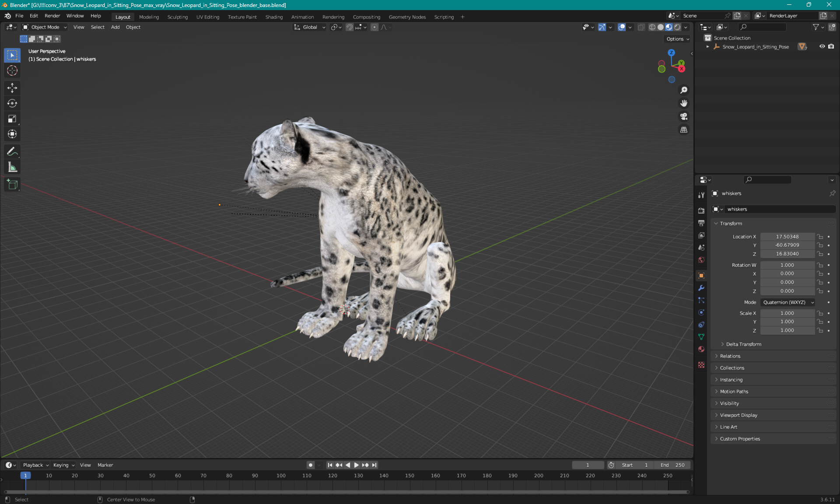Open the Texture properties tab

pos(701,365)
